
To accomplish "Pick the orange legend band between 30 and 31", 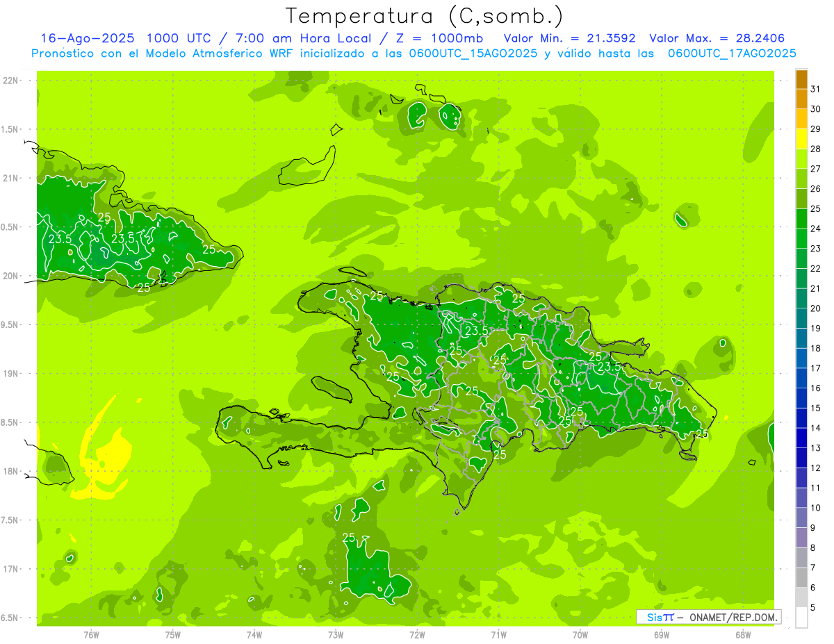I will [801, 99].
